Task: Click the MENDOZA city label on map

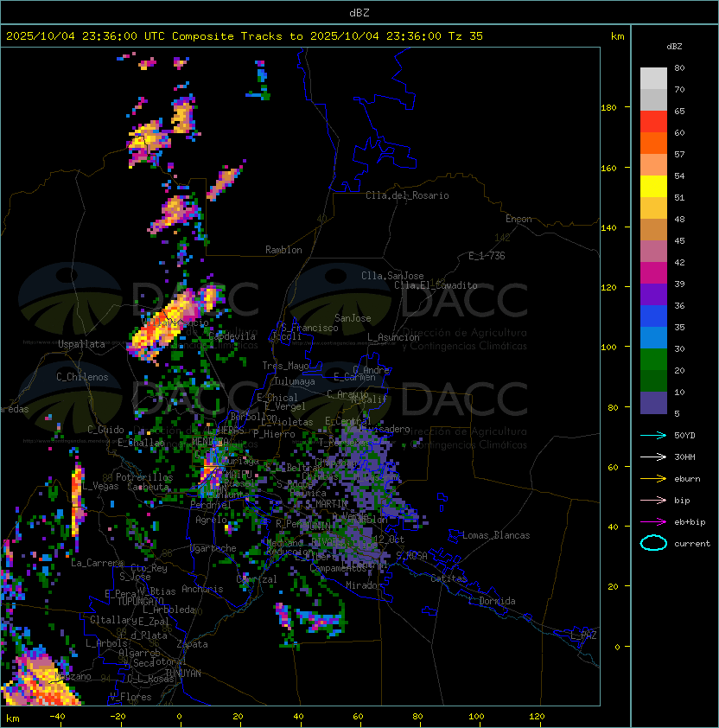Action: pos(210,441)
